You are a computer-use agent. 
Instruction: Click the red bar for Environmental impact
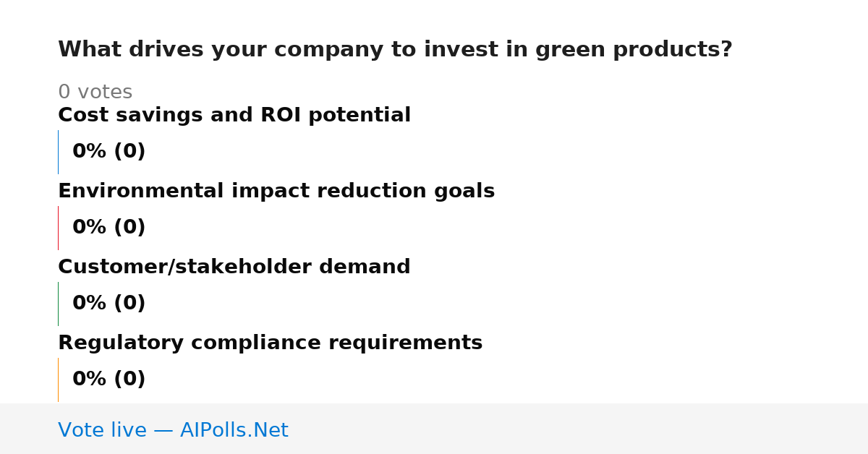click(58, 228)
